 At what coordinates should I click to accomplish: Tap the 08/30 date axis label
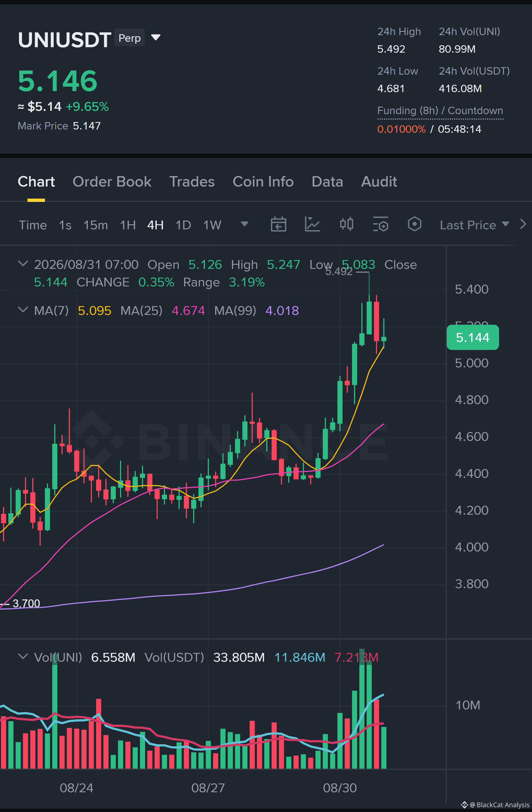tap(340, 788)
